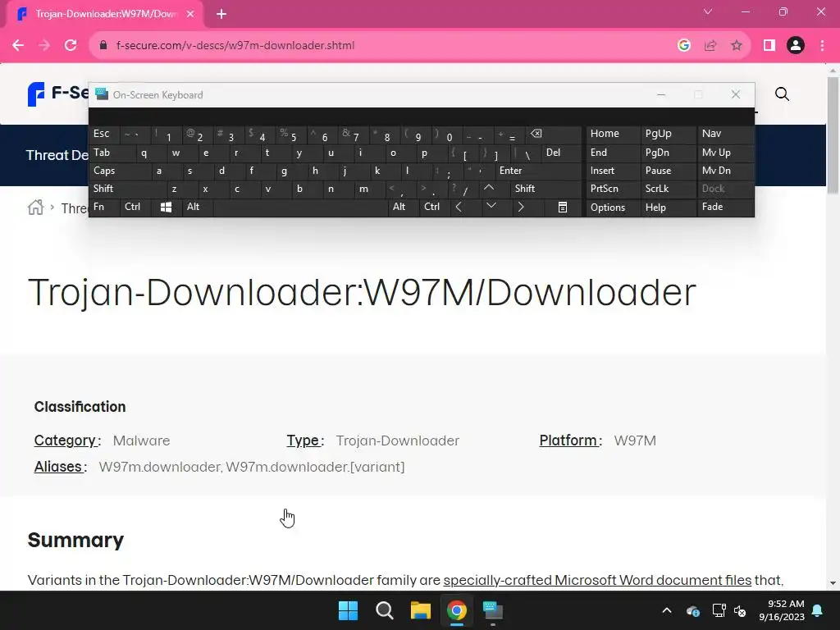Click the Chrome taskbar icon
The width and height of the screenshot is (840, 630).
[457, 610]
